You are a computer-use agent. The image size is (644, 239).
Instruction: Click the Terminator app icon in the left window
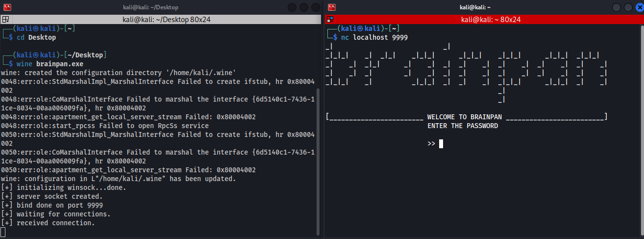[x=7, y=7]
